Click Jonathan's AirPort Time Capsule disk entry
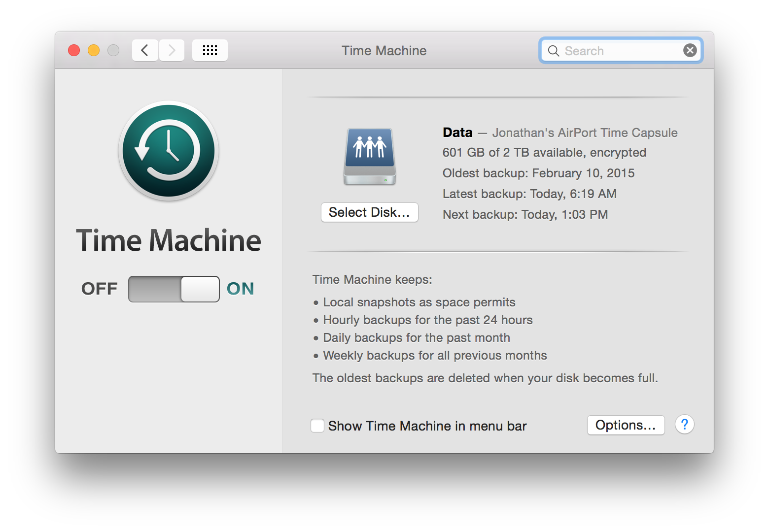Screen dimensions: 769x532 tap(584, 133)
